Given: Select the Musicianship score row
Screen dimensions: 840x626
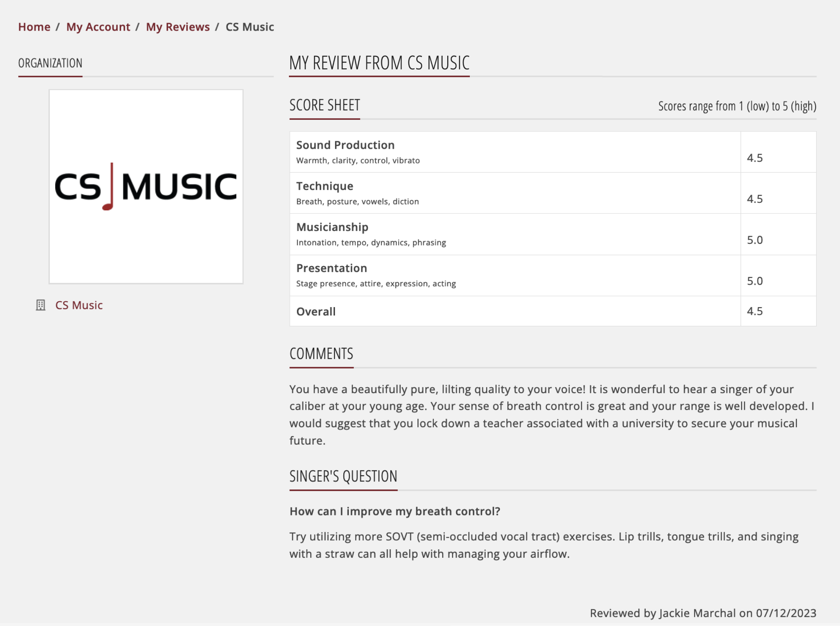Looking at the screenshot, I should click(x=553, y=234).
